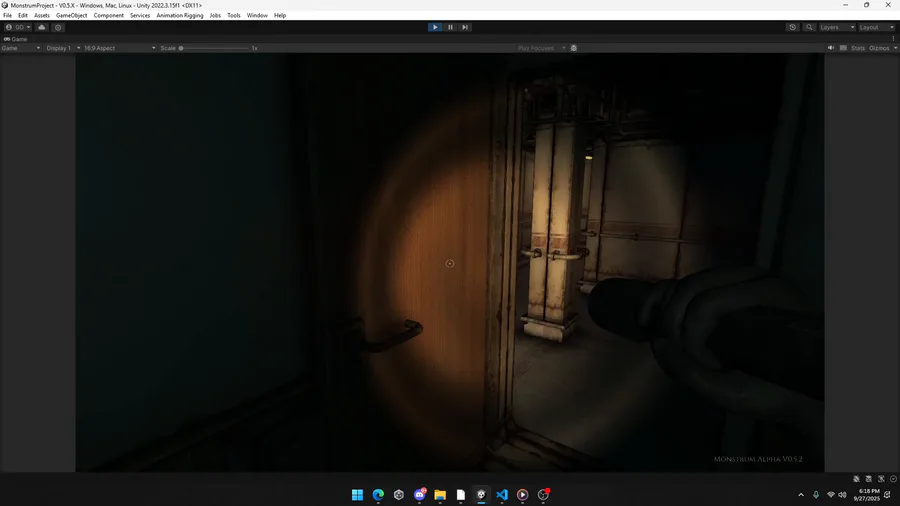Toggle the Stats overlay
This screenshot has width=900, height=506.
(x=858, y=48)
